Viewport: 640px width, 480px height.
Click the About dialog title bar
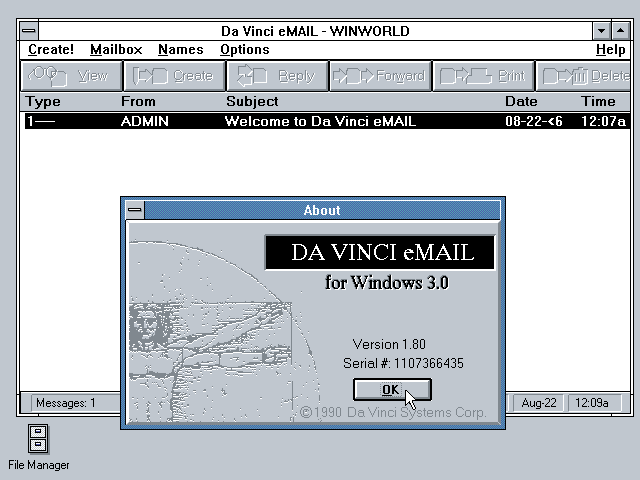322,210
